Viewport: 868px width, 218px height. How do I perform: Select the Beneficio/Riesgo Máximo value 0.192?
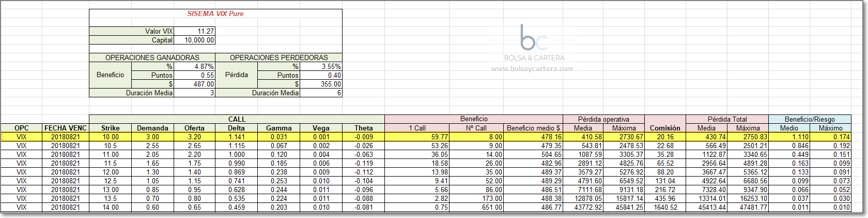pyautogui.click(x=830, y=146)
